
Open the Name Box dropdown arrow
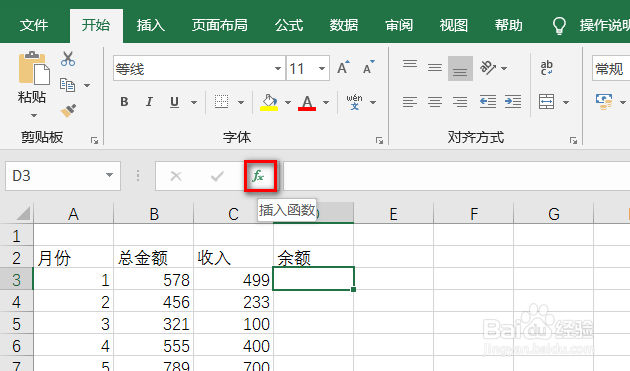(x=109, y=175)
